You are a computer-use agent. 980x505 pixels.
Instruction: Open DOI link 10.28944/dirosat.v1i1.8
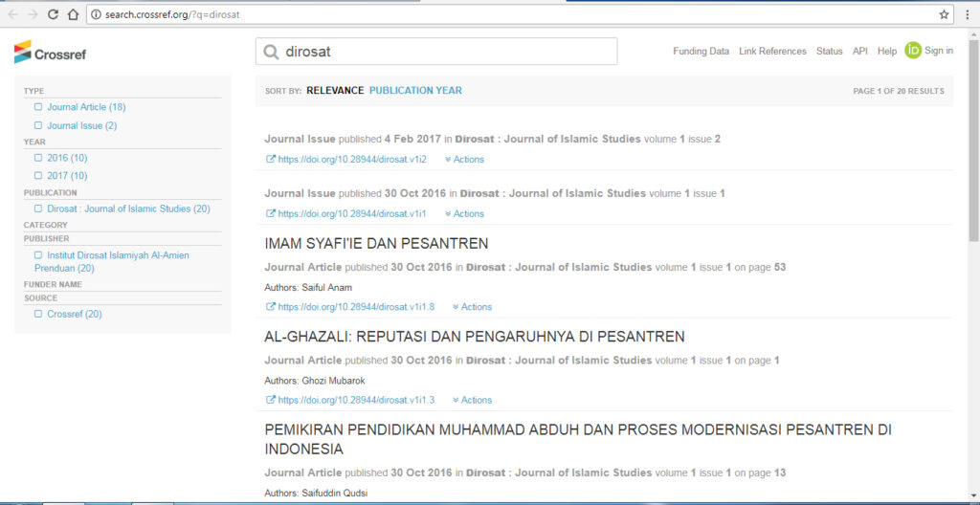pos(356,307)
